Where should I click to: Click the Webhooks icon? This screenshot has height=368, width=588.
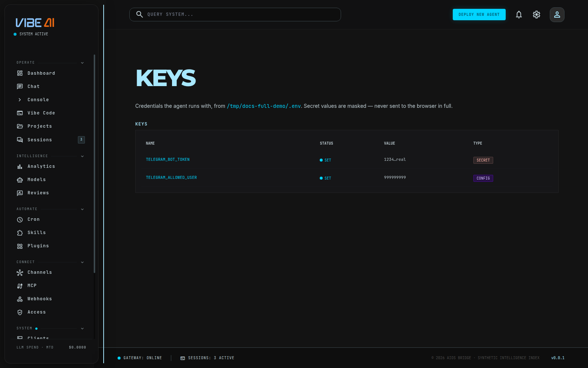click(x=20, y=299)
